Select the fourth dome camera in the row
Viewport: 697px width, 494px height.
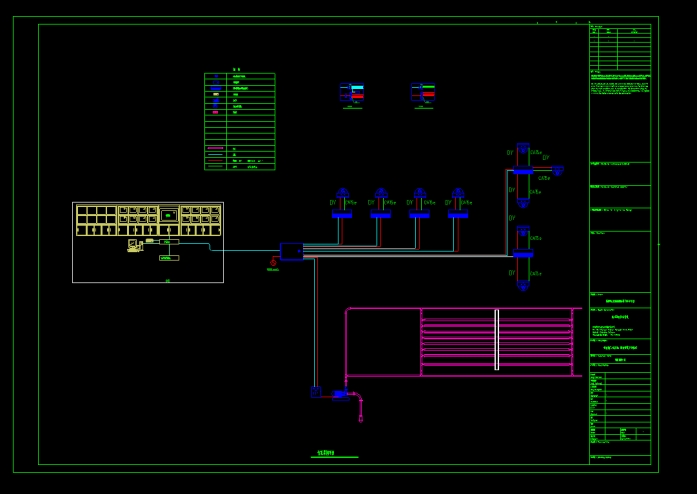(458, 193)
